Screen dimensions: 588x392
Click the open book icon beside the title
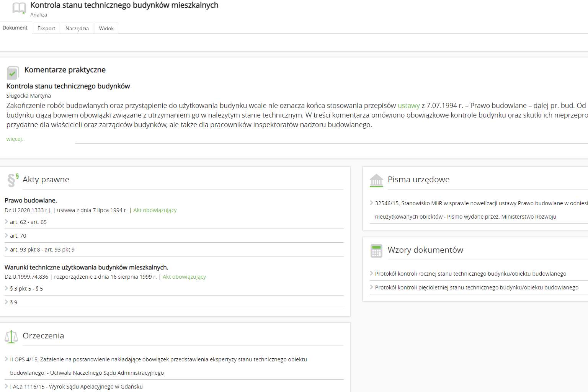click(19, 8)
